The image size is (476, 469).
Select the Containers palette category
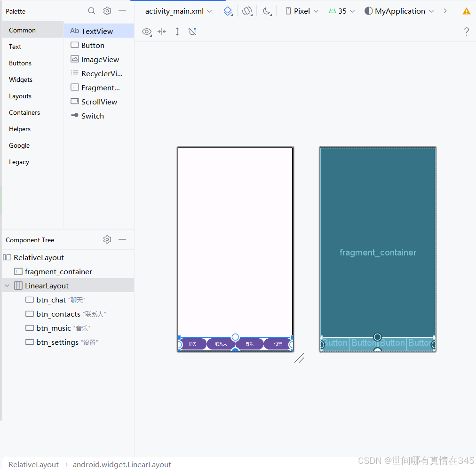[x=33, y=112]
